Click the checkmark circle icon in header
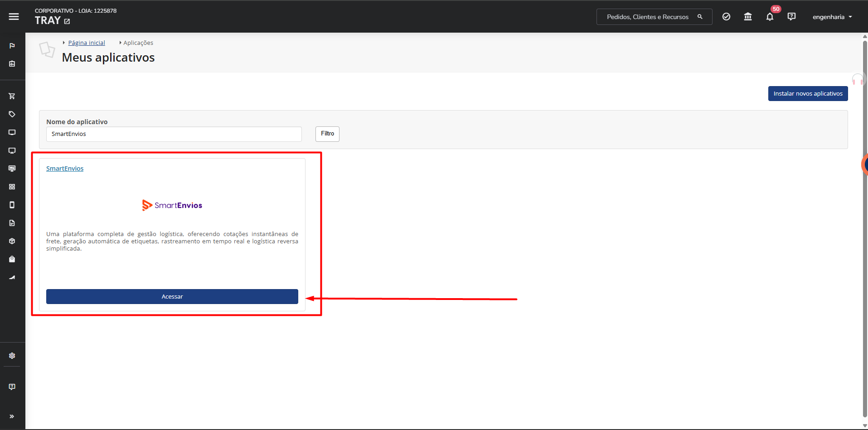868x430 pixels. [x=726, y=17]
